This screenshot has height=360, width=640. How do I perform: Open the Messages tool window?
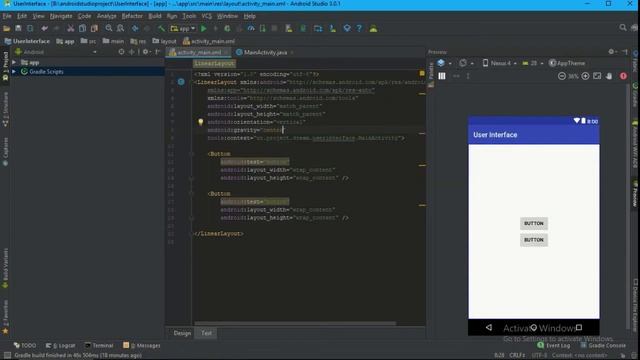pyautogui.click(x=142, y=345)
